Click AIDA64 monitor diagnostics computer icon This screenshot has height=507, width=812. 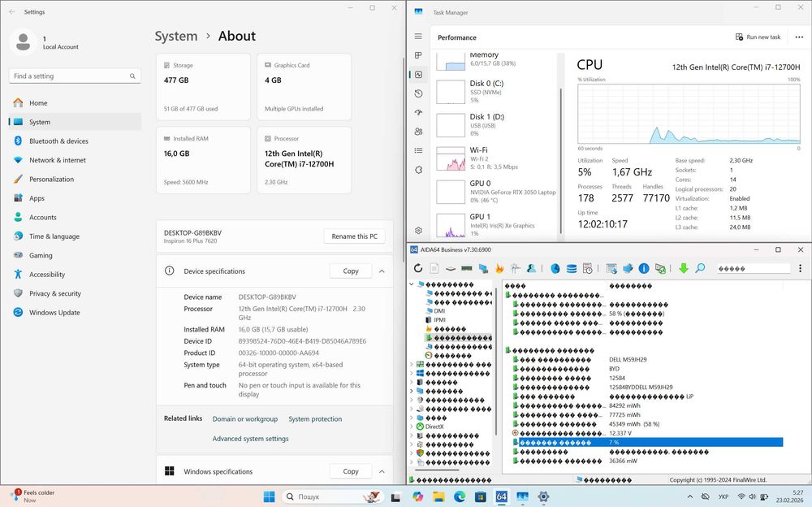click(483, 268)
